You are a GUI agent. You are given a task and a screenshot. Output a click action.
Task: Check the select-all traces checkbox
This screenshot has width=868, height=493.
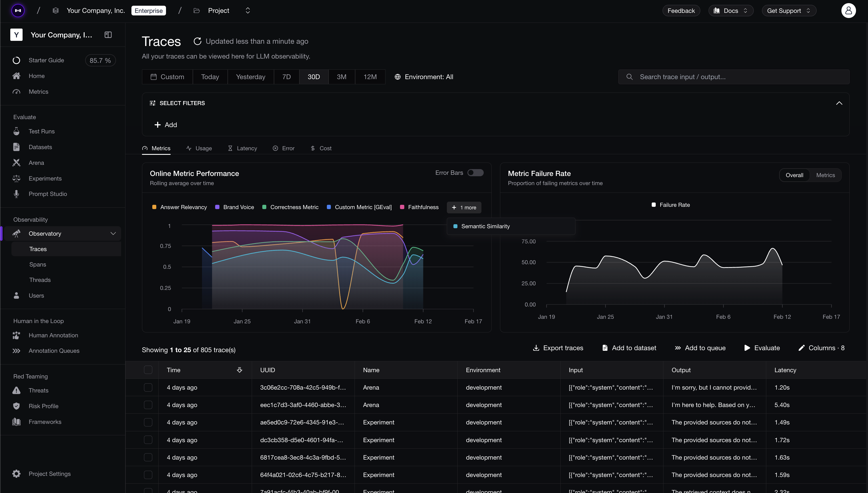click(148, 370)
